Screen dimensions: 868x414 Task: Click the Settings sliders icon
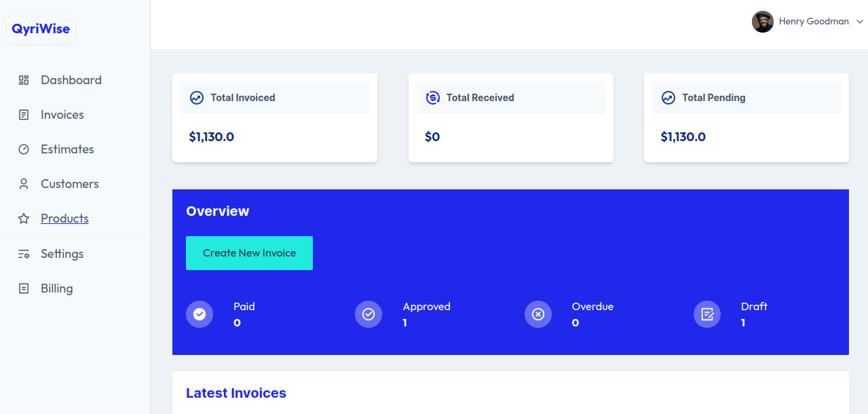(24, 254)
